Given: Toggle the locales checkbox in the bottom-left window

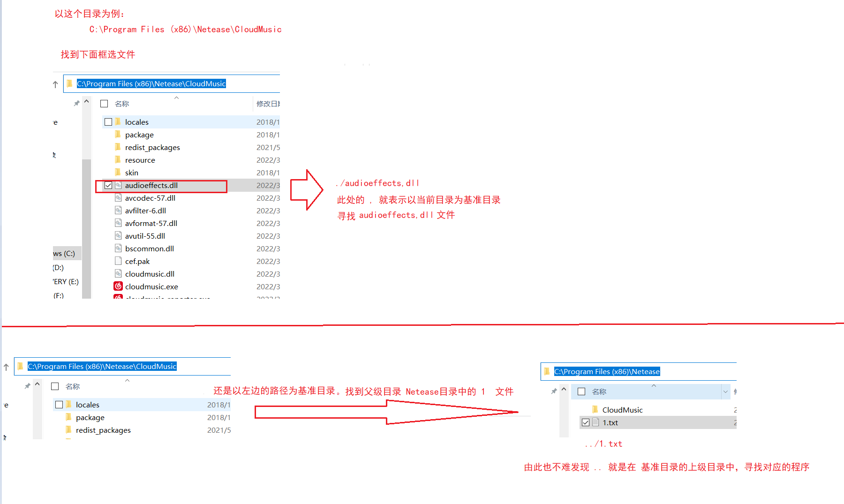Looking at the screenshot, I should 59,405.
